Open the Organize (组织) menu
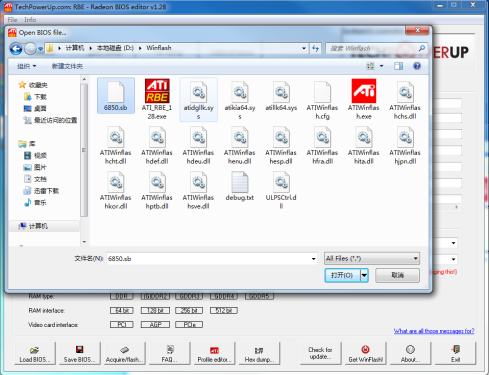Screen dimensions: 489x375 tap(27, 66)
